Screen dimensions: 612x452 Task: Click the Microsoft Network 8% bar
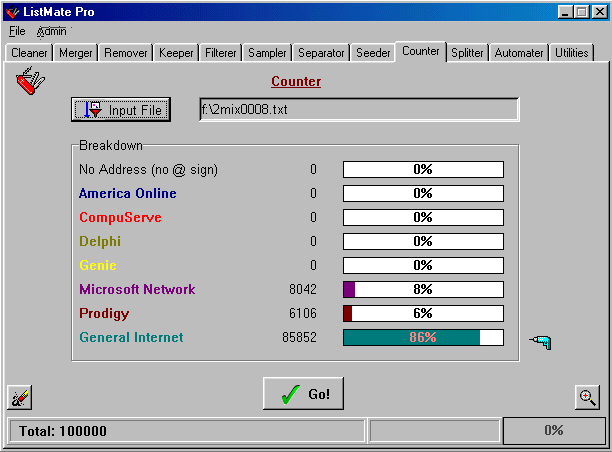pos(423,289)
